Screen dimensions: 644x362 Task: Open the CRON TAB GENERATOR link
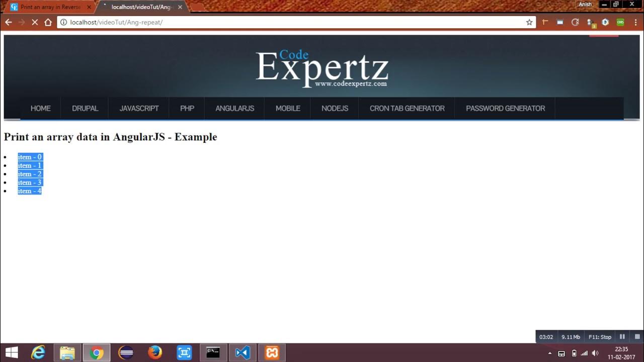(x=407, y=108)
